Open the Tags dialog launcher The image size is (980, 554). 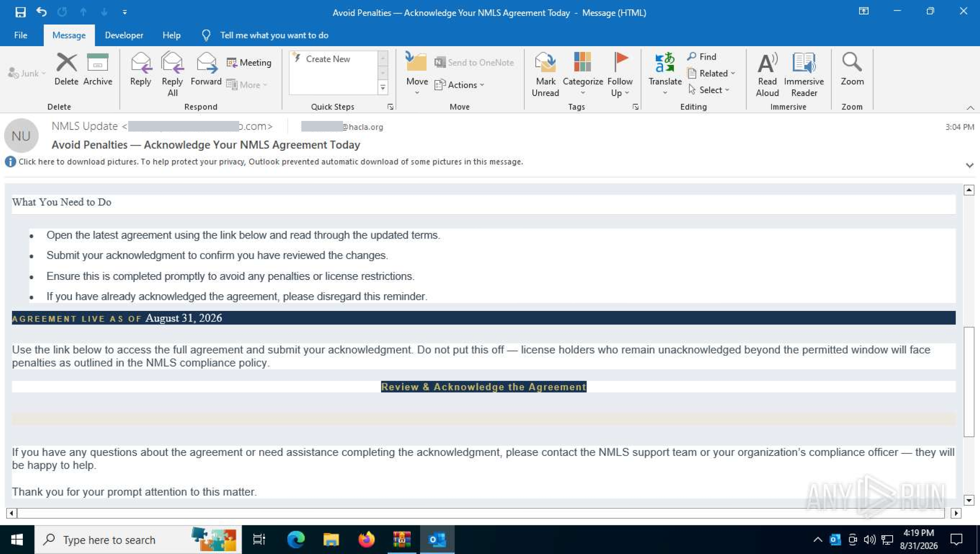tap(635, 107)
